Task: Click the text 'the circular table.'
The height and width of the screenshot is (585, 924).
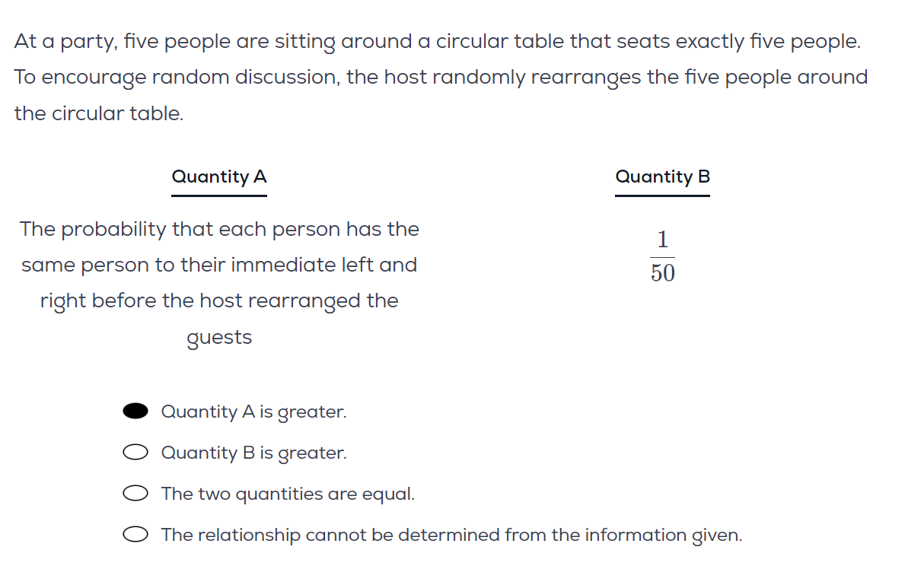Action: coord(99,114)
